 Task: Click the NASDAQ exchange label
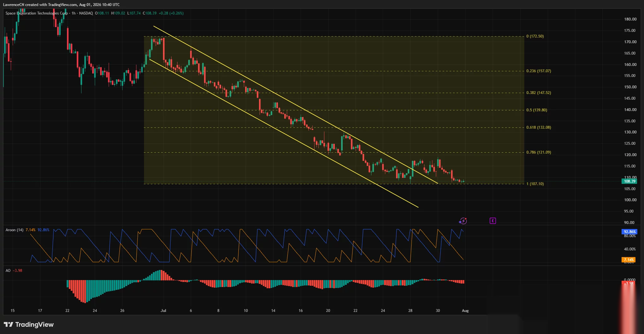coord(86,13)
